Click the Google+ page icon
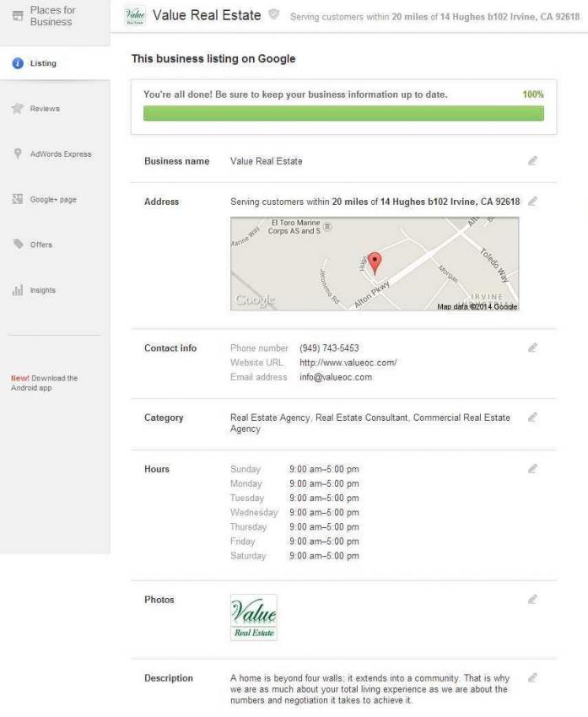The width and height of the screenshot is (588, 717). coord(18,199)
